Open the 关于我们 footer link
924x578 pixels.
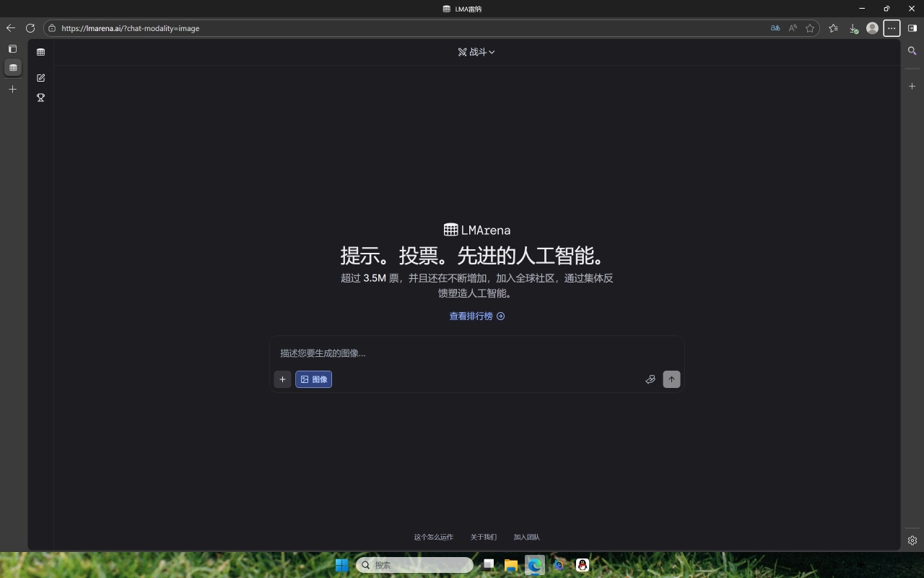pyautogui.click(x=484, y=537)
